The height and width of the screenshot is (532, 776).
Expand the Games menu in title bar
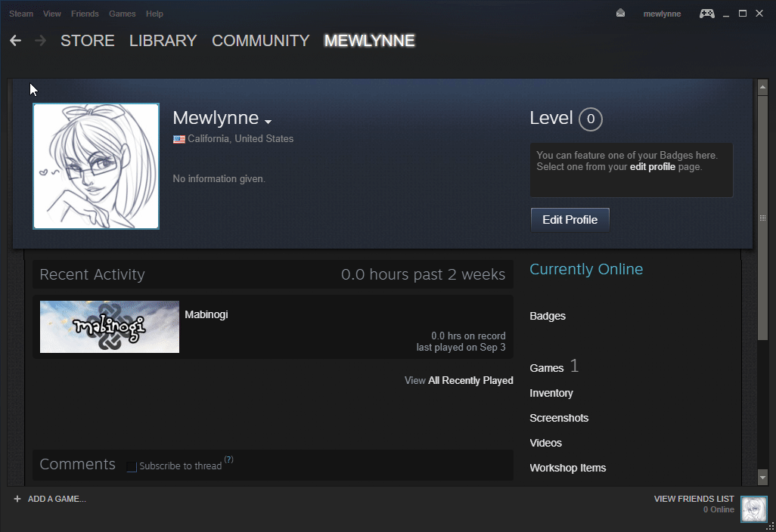122,13
